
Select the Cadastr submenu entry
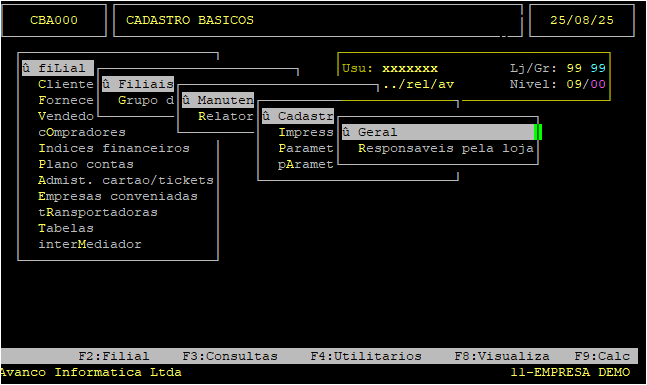(298, 116)
